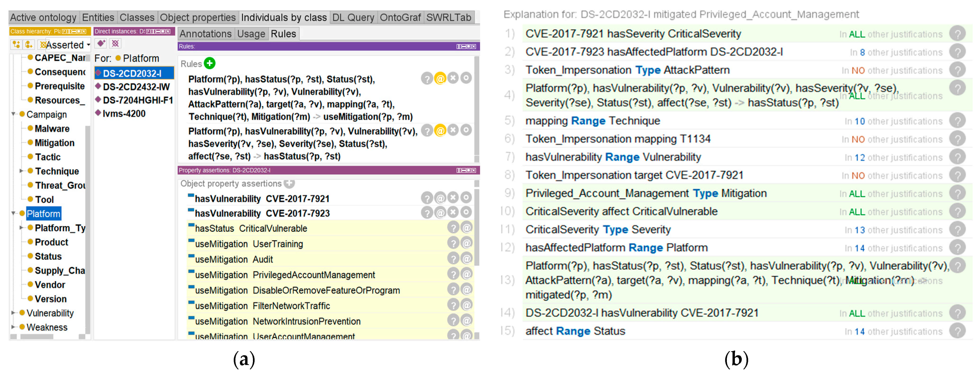Switch to the DL Query tab

click(x=353, y=18)
